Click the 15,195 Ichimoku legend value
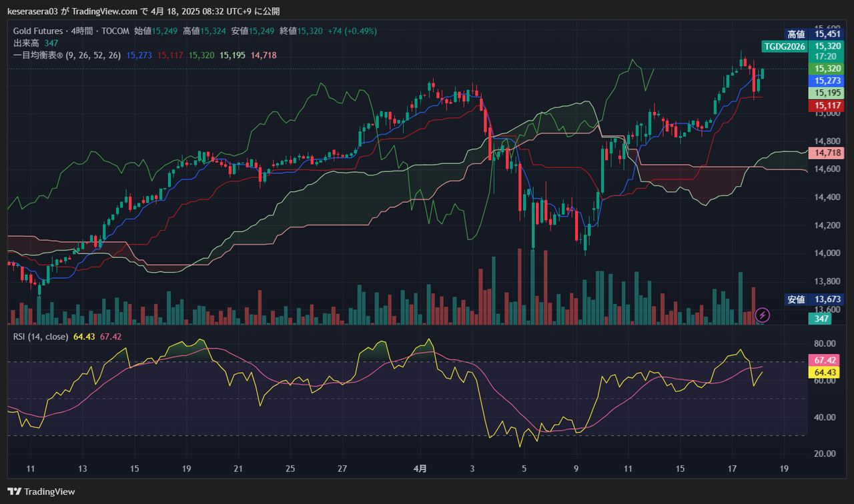The height and width of the screenshot is (504, 854). click(x=233, y=55)
